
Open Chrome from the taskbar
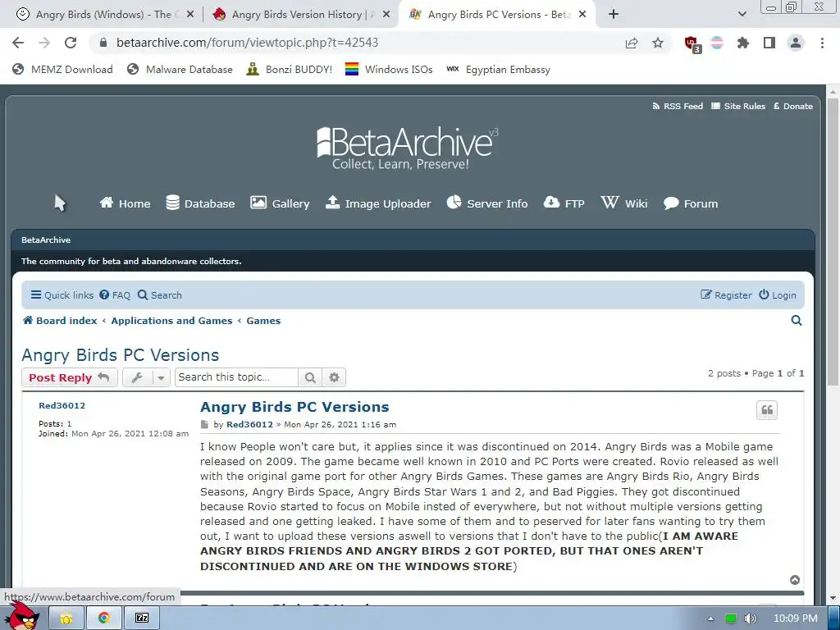click(x=104, y=619)
